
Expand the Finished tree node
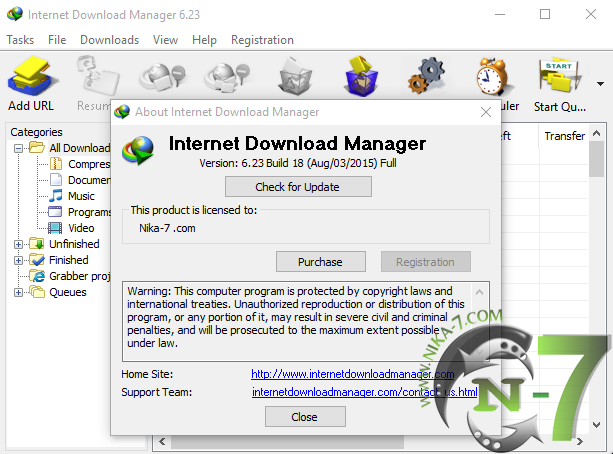tap(18, 260)
